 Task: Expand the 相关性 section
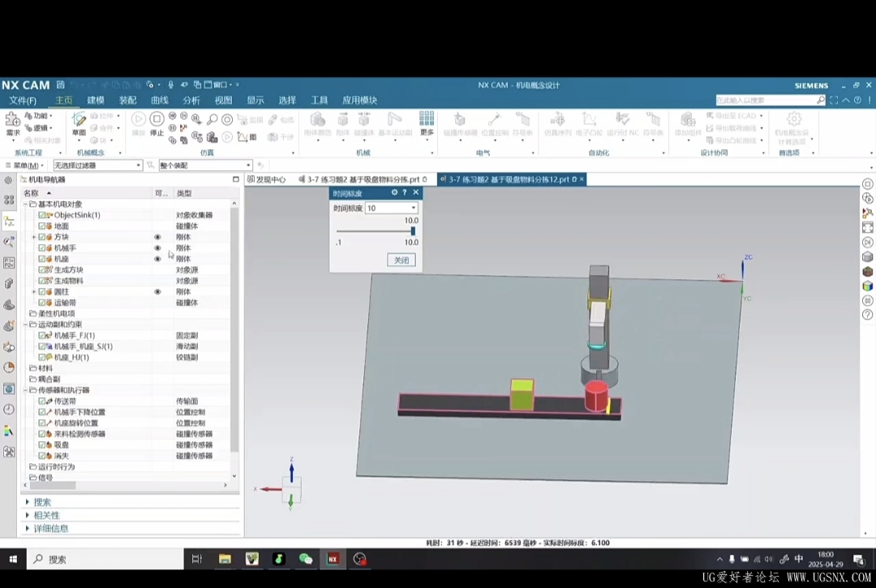point(46,515)
